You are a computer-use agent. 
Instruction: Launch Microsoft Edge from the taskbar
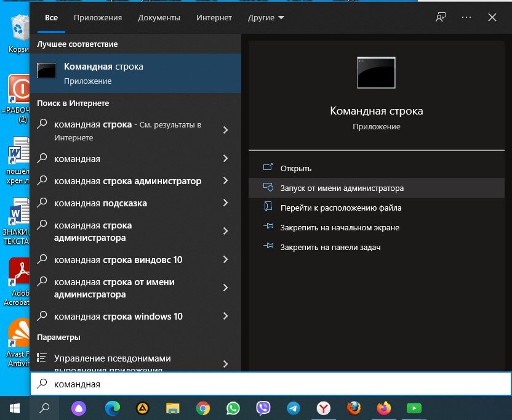pyautogui.click(x=113, y=408)
